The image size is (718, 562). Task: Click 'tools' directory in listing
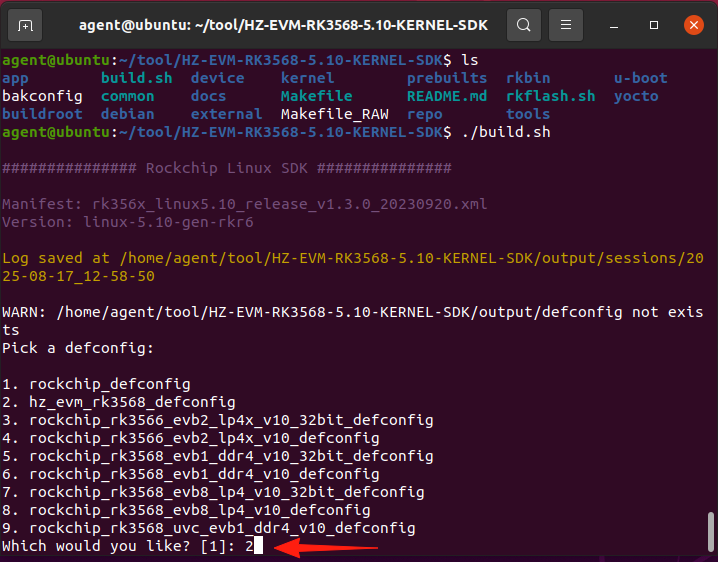pos(528,114)
